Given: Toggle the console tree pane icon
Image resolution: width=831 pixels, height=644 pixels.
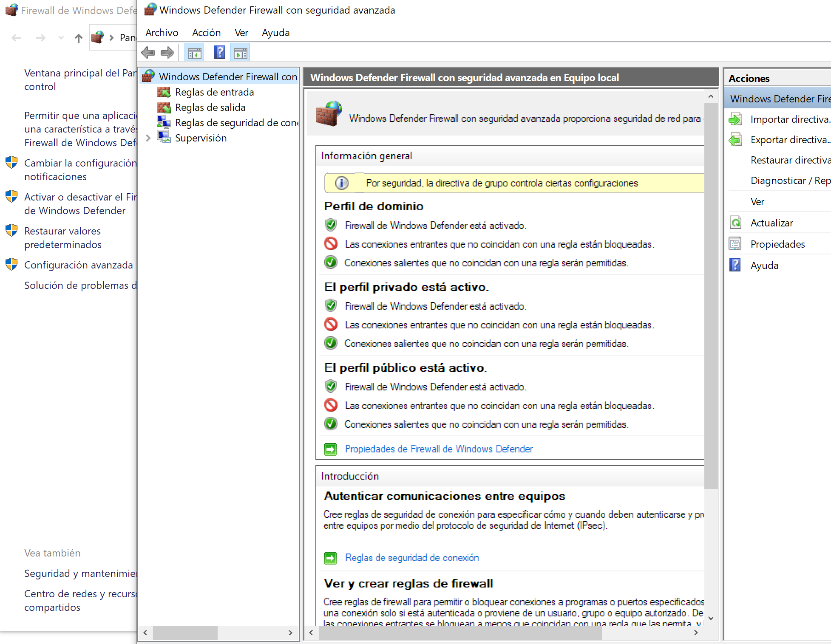Looking at the screenshot, I should [195, 53].
